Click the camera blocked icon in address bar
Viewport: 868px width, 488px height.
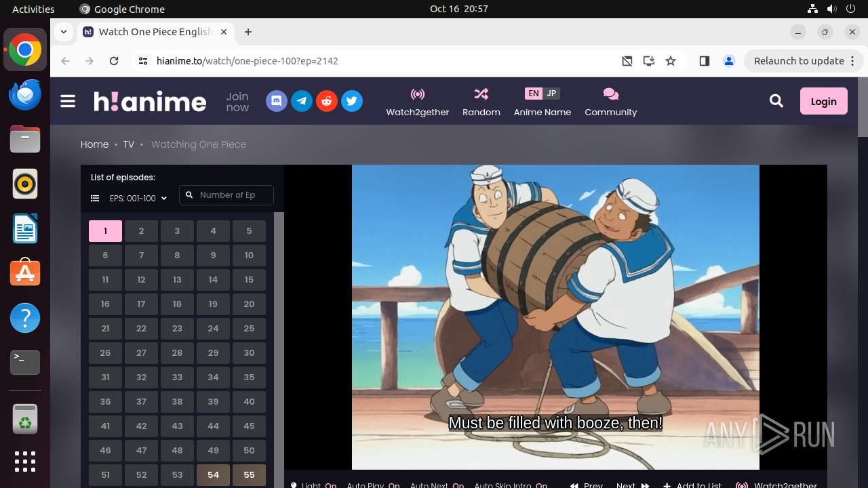click(x=627, y=61)
